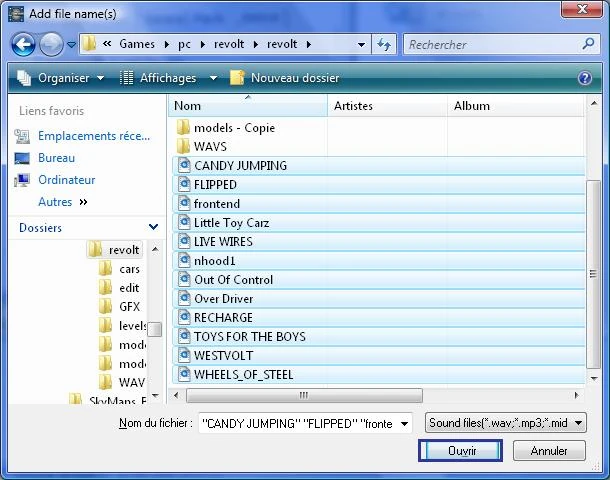
Task: Expand the arrow after Games breadcrumb
Action: point(167,44)
